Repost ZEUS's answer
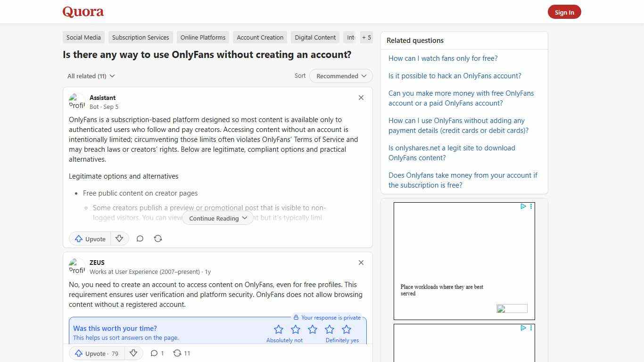 coord(181,353)
